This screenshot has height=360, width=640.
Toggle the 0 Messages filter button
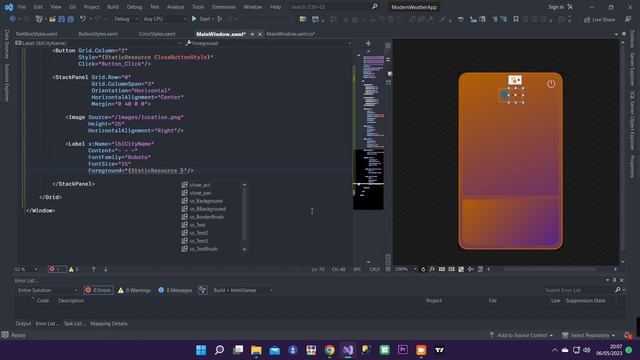(175, 290)
